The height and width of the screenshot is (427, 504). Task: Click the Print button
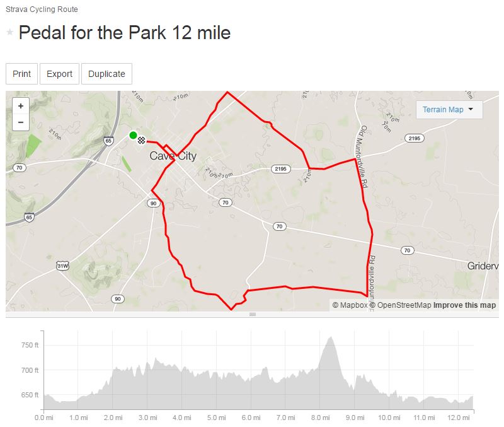(22, 74)
